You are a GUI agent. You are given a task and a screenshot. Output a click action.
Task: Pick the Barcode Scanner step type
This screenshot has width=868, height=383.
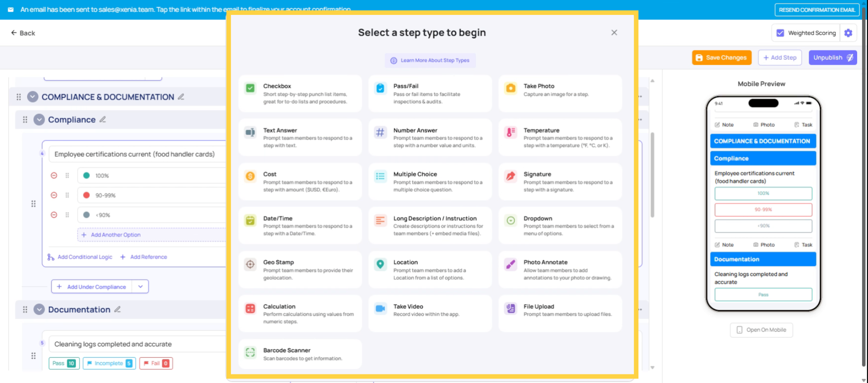click(x=300, y=354)
